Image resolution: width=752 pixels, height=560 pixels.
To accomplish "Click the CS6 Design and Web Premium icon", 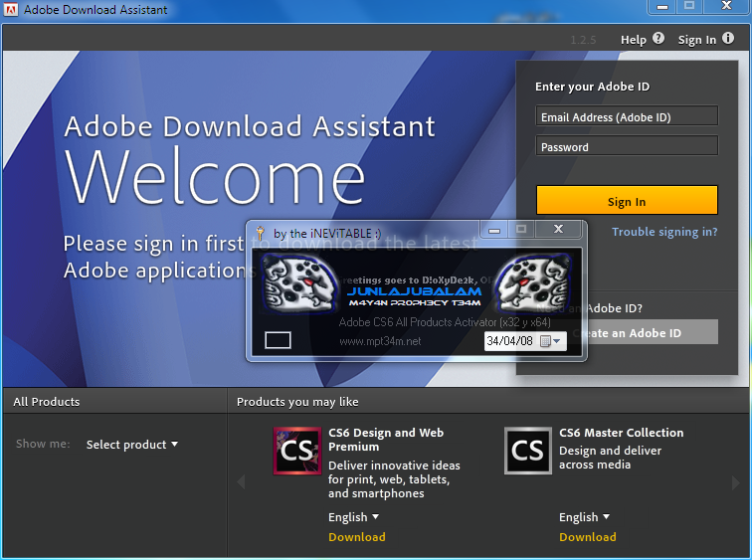I will click(x=297, y=451).
